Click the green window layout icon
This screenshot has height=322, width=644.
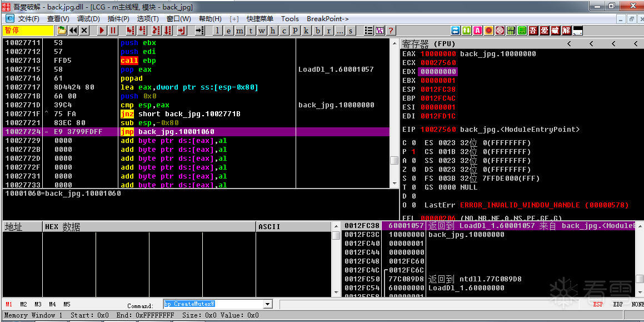[522, 31]
